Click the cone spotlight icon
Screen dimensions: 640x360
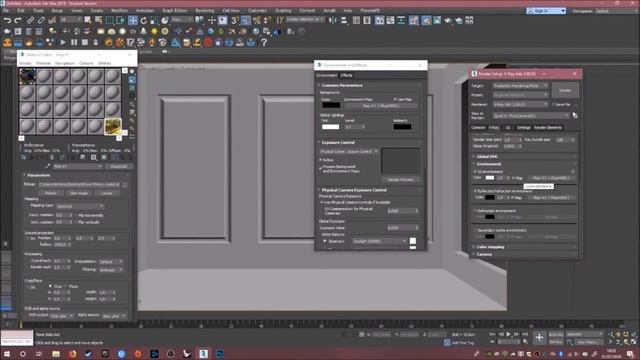click(144, 31)
